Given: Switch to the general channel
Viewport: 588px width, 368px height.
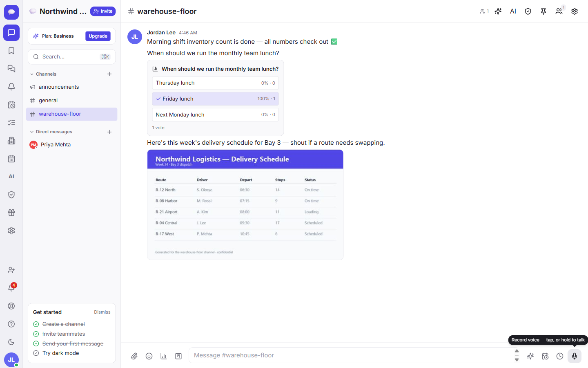Looking at the screenshot, I should point(71,101).
